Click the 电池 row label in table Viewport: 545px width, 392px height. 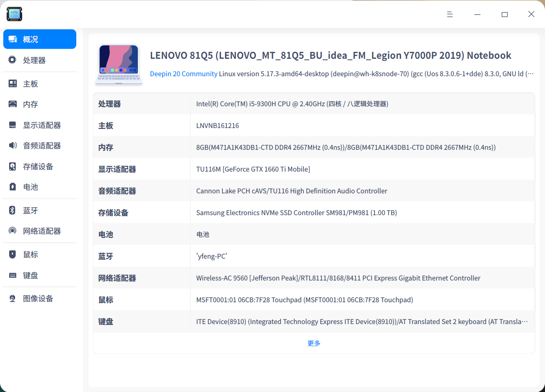106,234
